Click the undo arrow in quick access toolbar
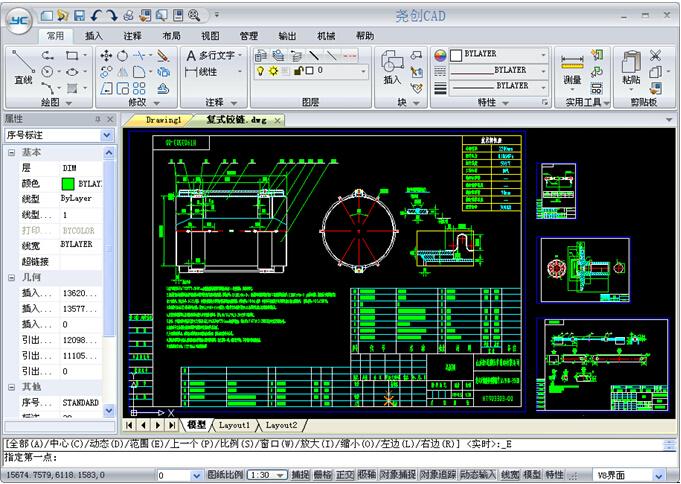The height and width of the screenshot is (484, 681). pos(96,15)
